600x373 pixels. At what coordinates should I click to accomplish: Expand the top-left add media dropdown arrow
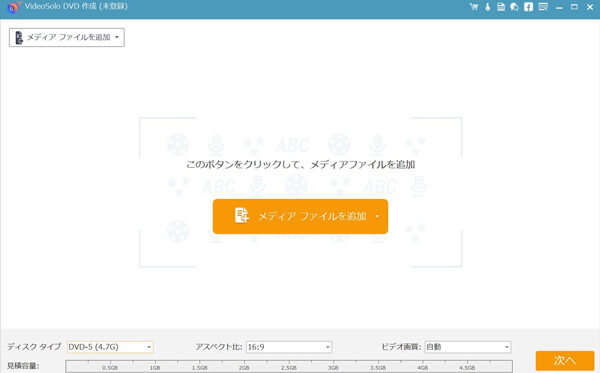[117, 37]
